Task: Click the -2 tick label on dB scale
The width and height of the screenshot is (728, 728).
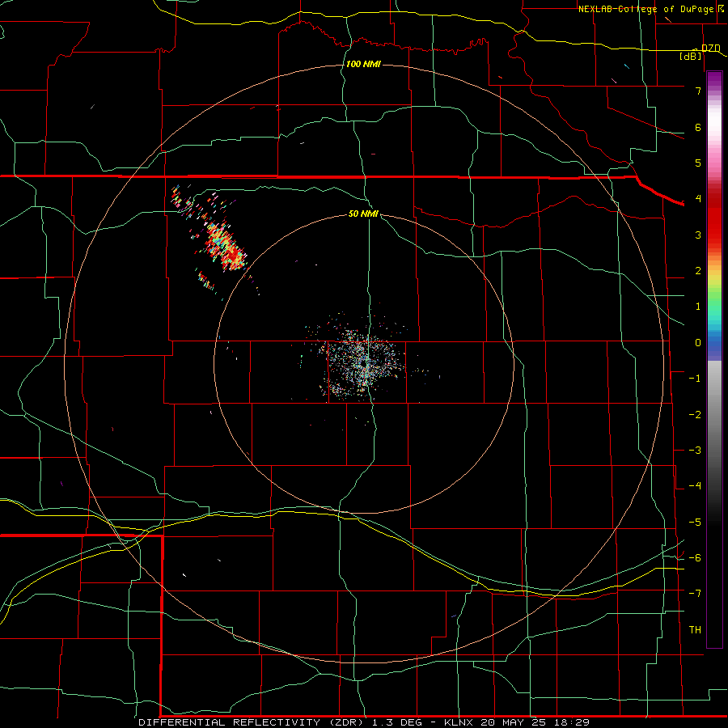Action: tap(695, 415)
